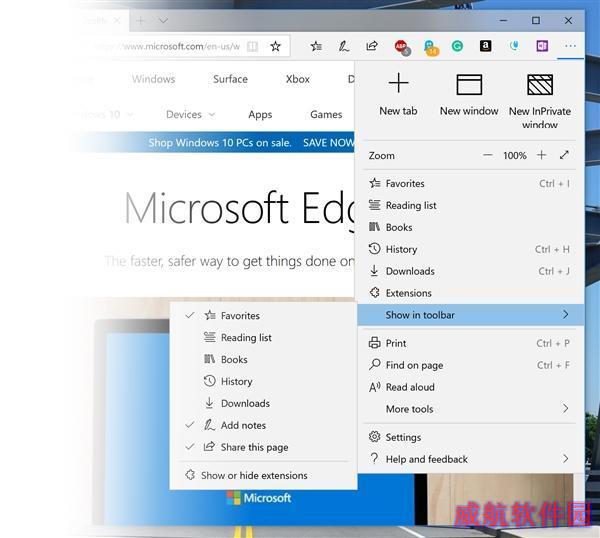Viewport: 600px width, 538px height.
Task: Click the Microsoft logo on page image
Action: (x=259, y=498)
